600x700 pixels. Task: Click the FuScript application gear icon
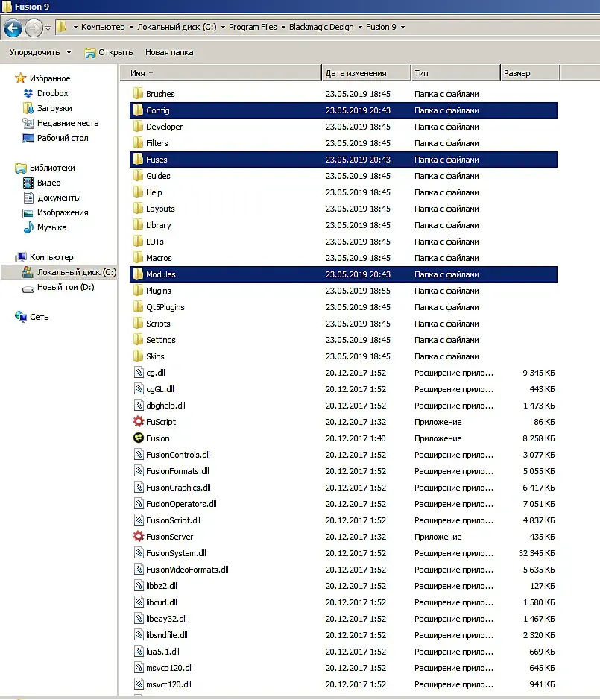[x=139, y=421]
